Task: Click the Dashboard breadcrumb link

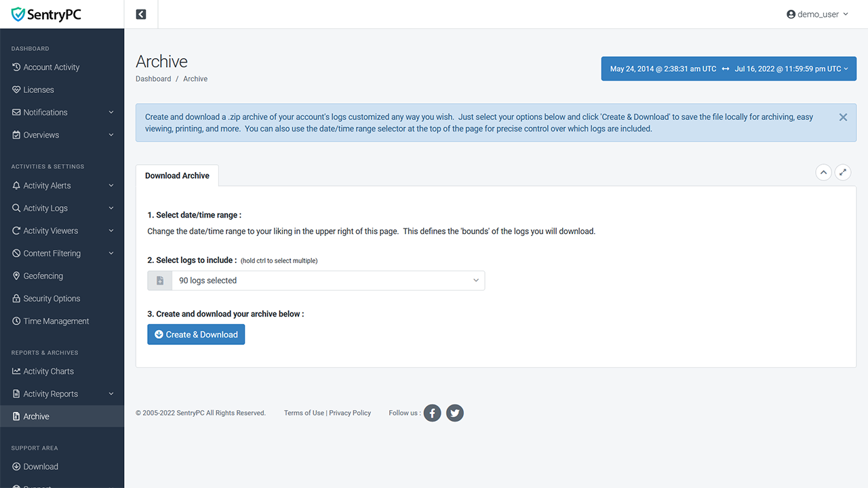Action: tap(153, 79)
